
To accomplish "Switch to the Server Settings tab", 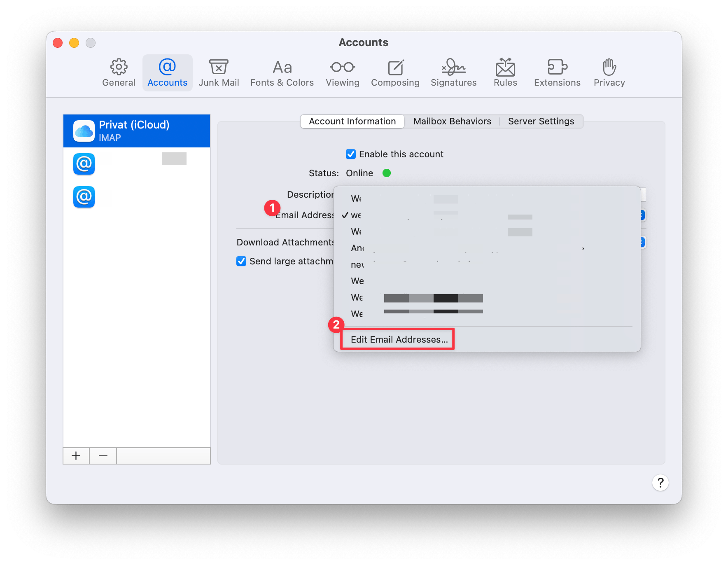I will click(541, 121).
